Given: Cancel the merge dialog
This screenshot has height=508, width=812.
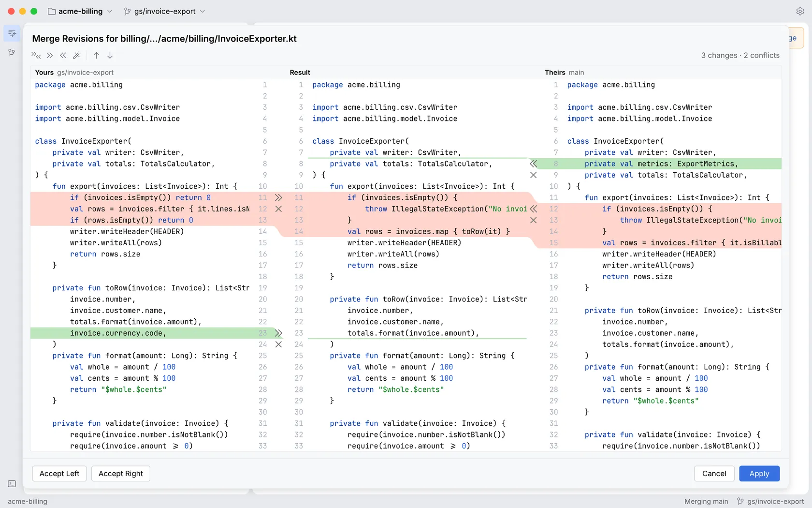Looking at the screenshot, I should pyautogui.click(x=714, y=474).
